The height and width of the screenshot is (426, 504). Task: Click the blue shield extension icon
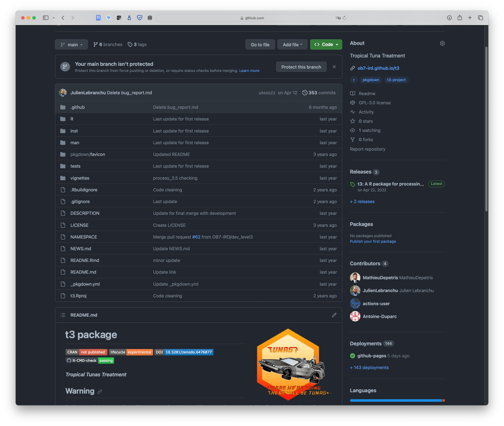(x=140, y=18)
